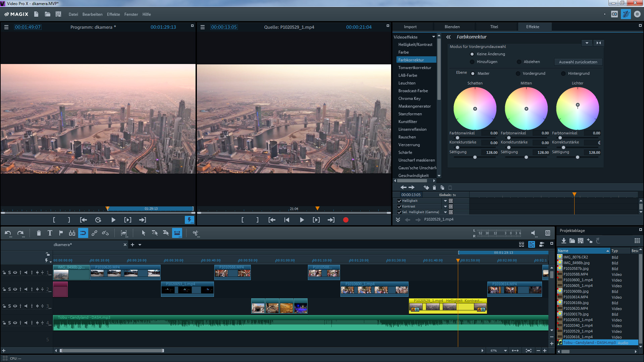
Task: Set a marker with the flag icon
Action: (61, 233)
